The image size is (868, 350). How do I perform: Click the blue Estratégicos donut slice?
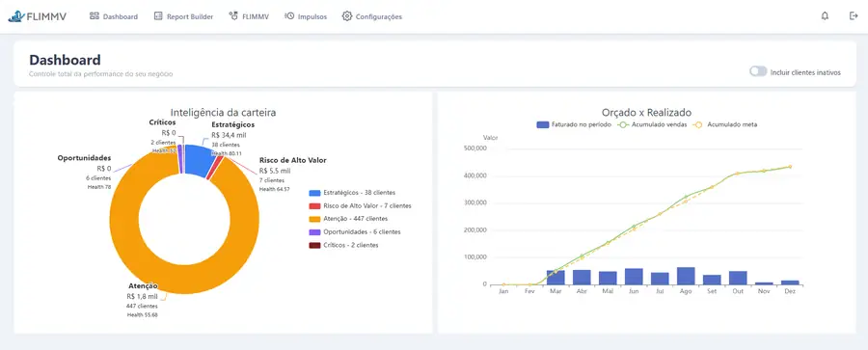(x=198, y=160)
